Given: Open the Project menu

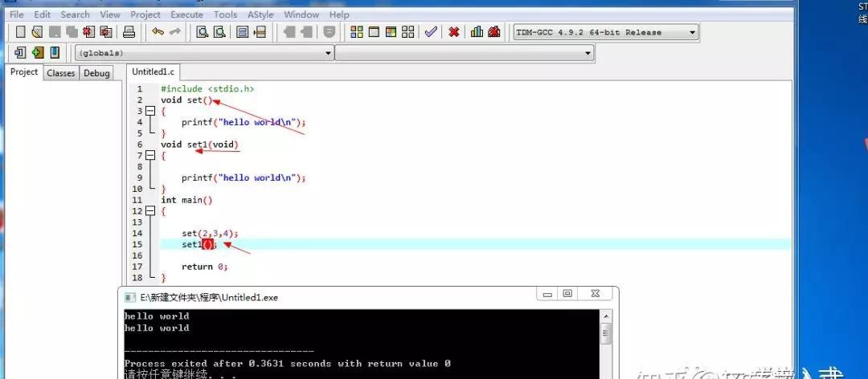Looking at the screenshot, I should point(145,14).
